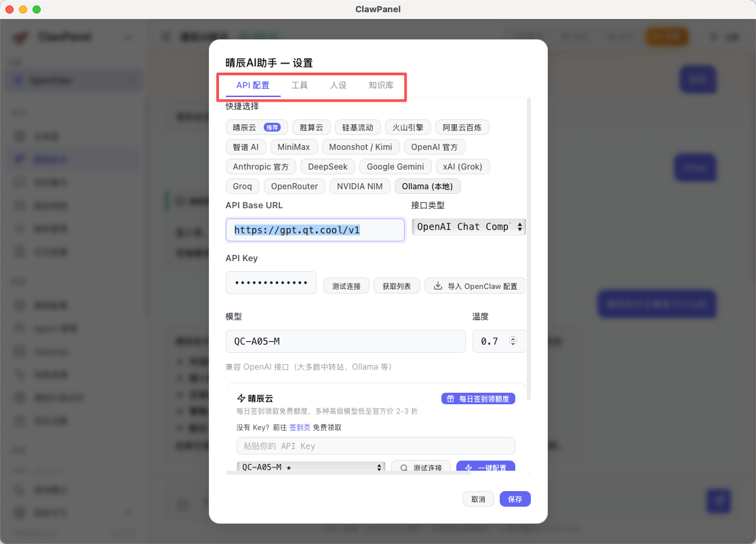This screenshot has width=756, height=544.
Task: Click the temperature stepper arrows
Action: 513,341
